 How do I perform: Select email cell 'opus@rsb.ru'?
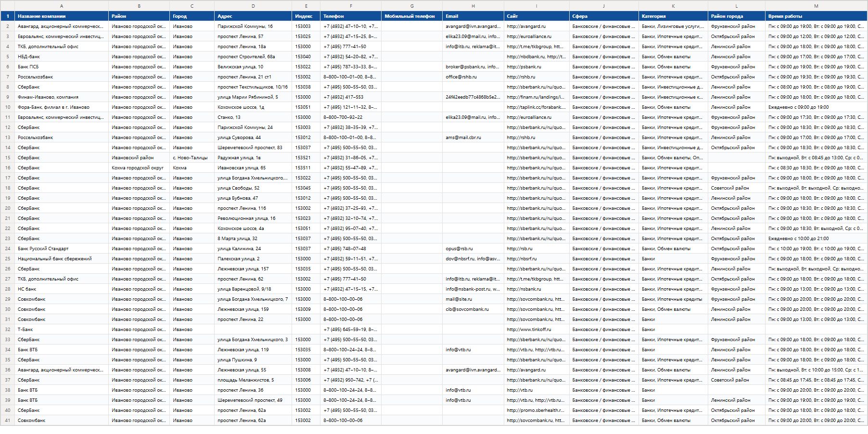pyautogui.click(x=473, y=248)
